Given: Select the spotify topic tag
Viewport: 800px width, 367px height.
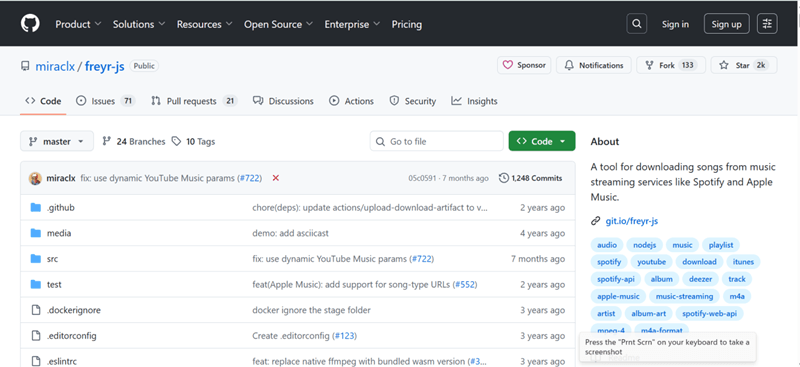Looking at the screenshot, I should [x=609, y=262].
